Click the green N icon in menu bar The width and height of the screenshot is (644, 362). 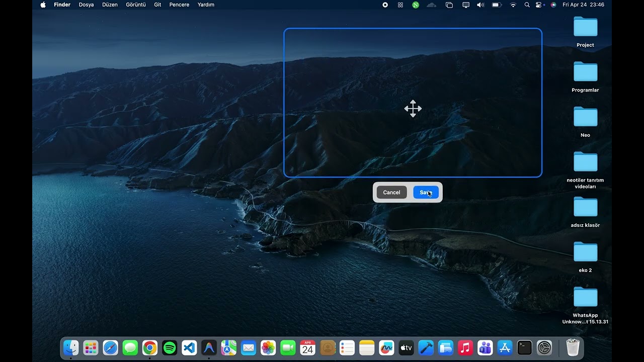pos(416,5)
